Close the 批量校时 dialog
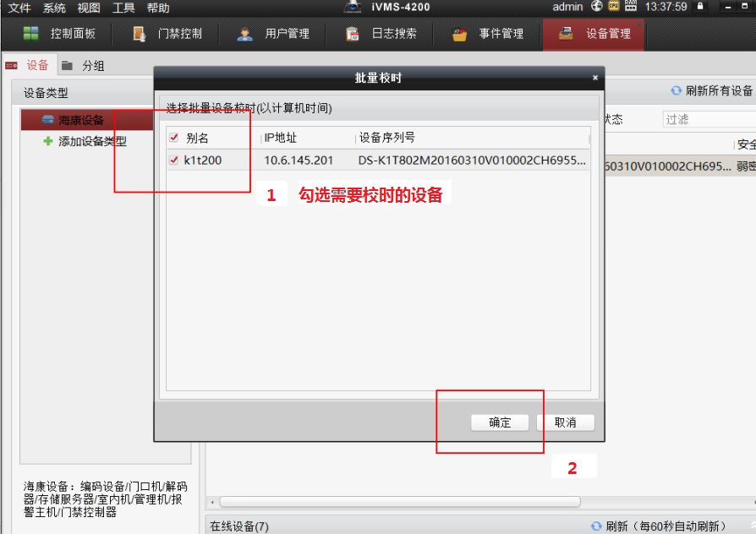Image resolution: width=756 pixels, height=534 pixels. pyautogui.click(x=594, y=78)
